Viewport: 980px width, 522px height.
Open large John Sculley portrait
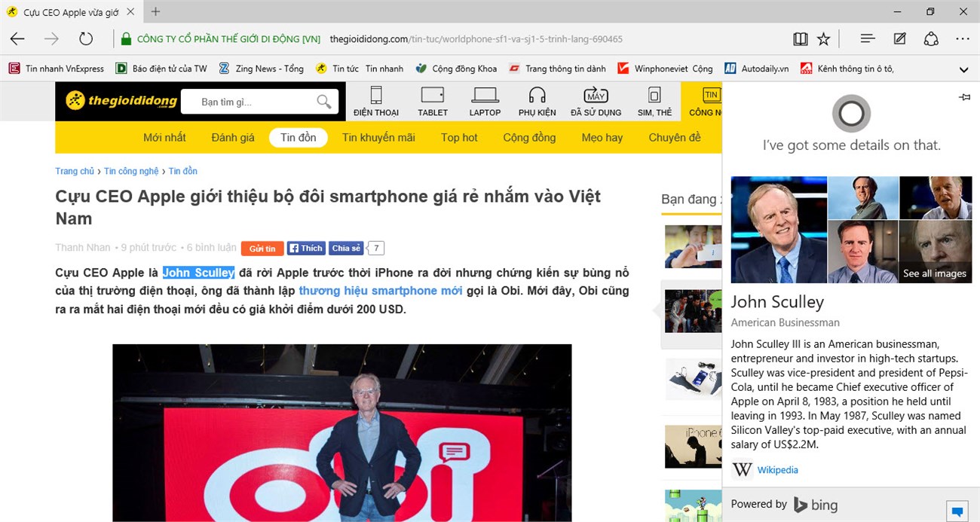(x=779, y=230)
